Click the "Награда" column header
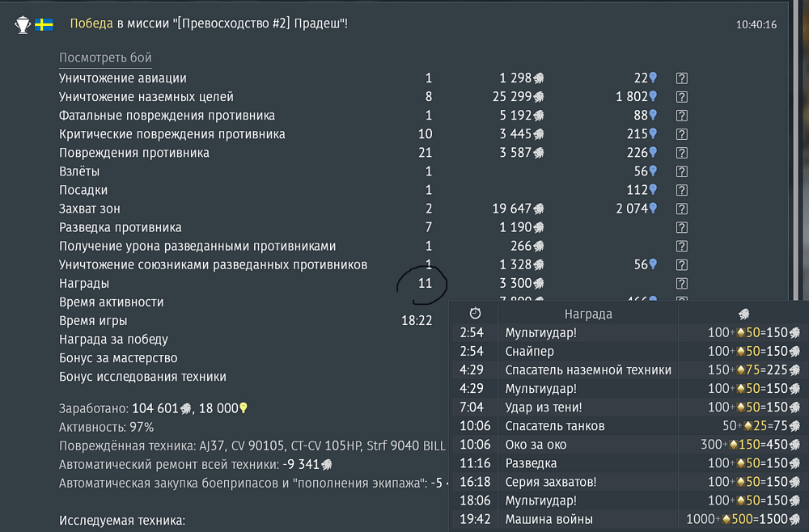The width and height of the screenshot is (809, 532). [588, 314]
